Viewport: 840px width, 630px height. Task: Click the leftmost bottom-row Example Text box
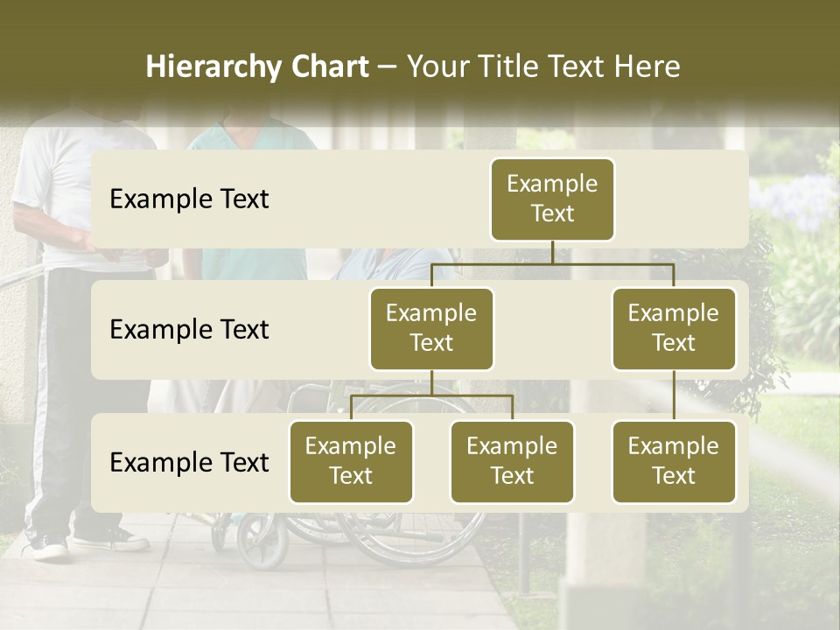351,462
